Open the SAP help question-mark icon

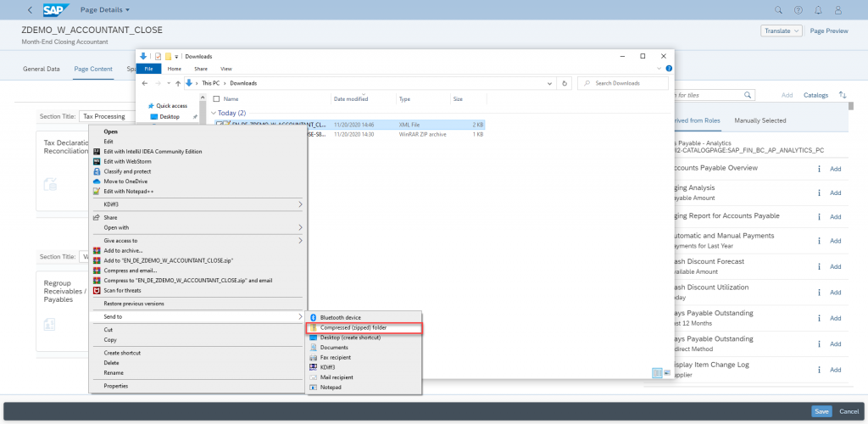(798, 10)
